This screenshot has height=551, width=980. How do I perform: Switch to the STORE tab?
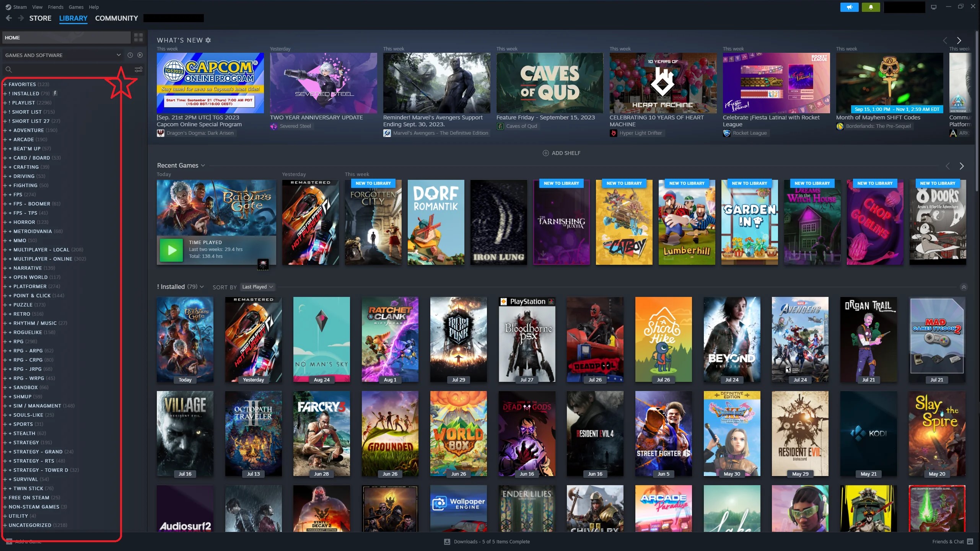point(40,18)
